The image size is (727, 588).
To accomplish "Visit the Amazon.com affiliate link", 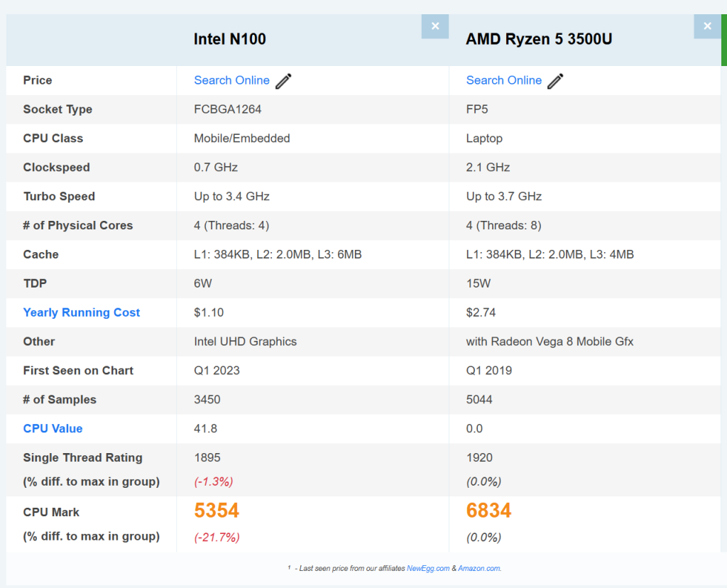I will tap(479, 568).
